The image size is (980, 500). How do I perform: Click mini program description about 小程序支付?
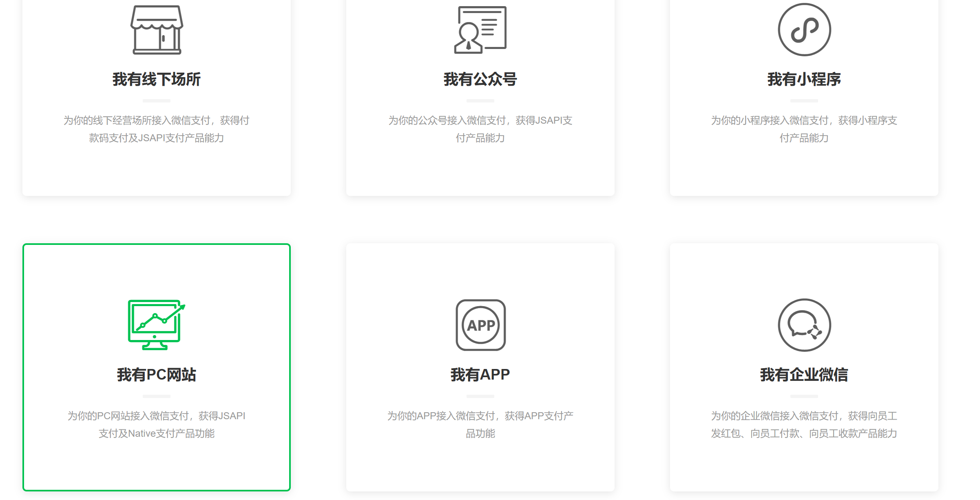(x=804, y=129)
